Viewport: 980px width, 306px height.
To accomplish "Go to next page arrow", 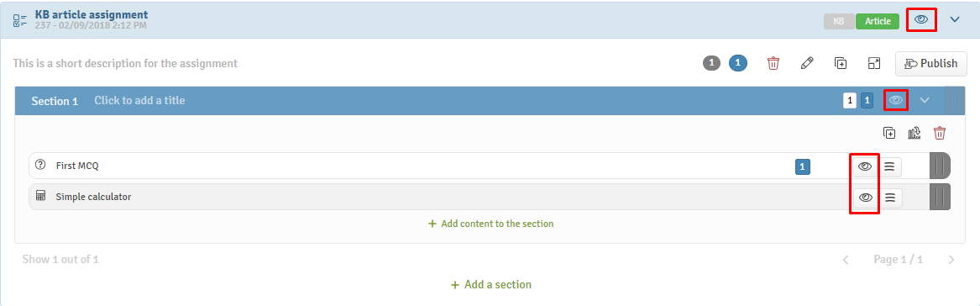I will coord(951,260).
